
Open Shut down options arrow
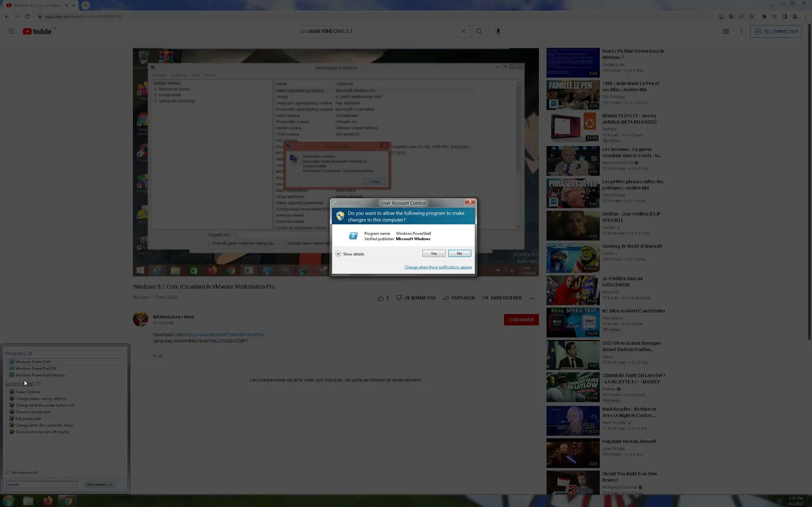[x=111, y=484]
